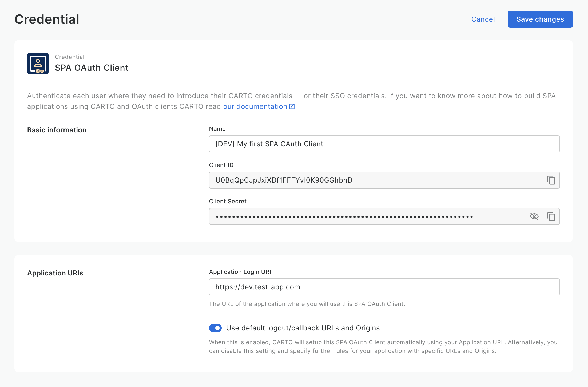
Task: Click the 'SPA OAuth Client' heading
Action: click(x=92, y=68)
